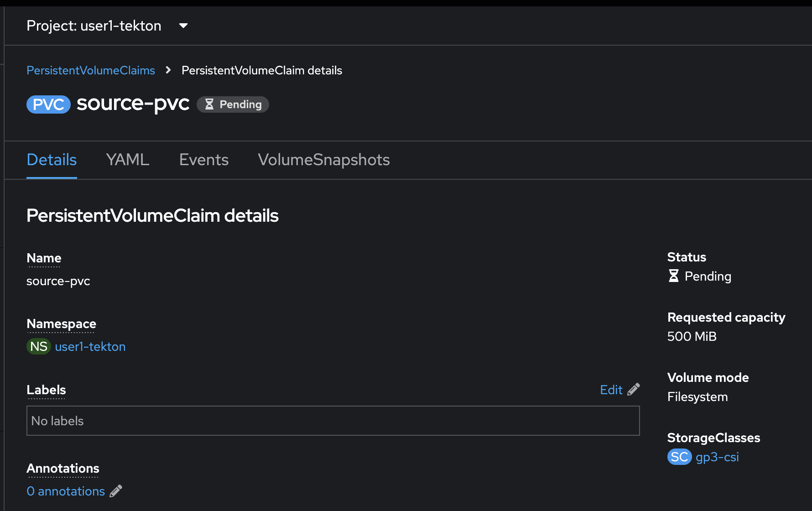
Task: Click the hourglass icon in Pending header badge
Action: [209, 104]
